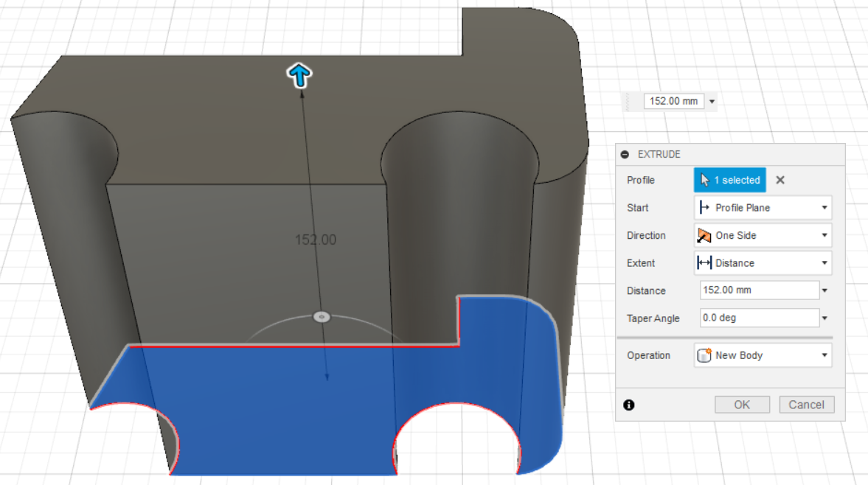Image resolution: width=868 pixels, height=485 pixels.
Task: Click the Cancel button
Action: point(806,404)
